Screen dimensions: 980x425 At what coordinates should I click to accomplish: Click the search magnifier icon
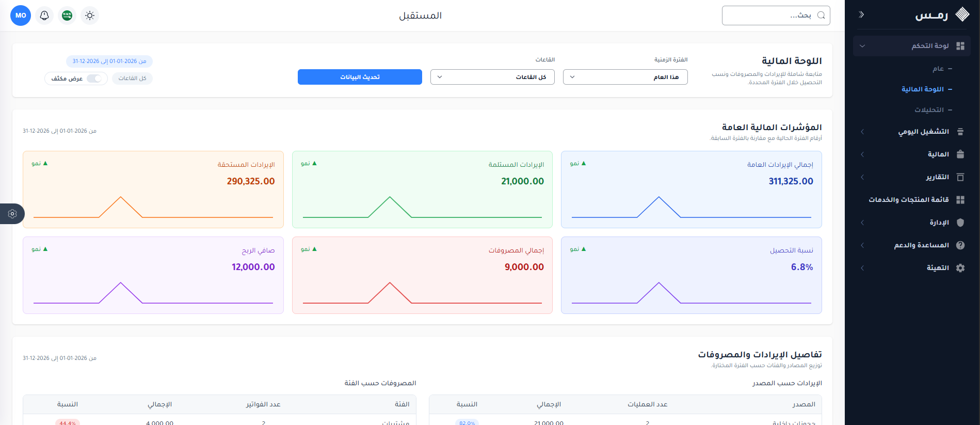821,15
